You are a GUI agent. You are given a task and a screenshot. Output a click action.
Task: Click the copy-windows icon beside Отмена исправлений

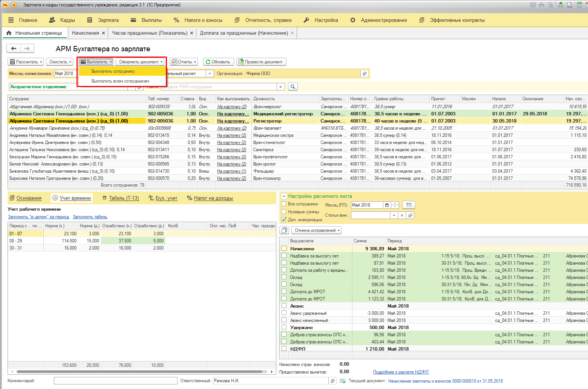pos(285,230)
